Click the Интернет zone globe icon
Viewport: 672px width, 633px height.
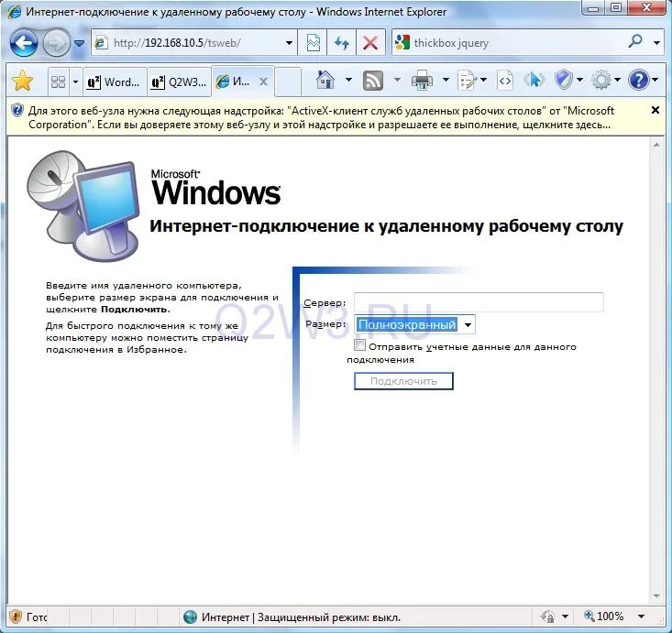190,617
